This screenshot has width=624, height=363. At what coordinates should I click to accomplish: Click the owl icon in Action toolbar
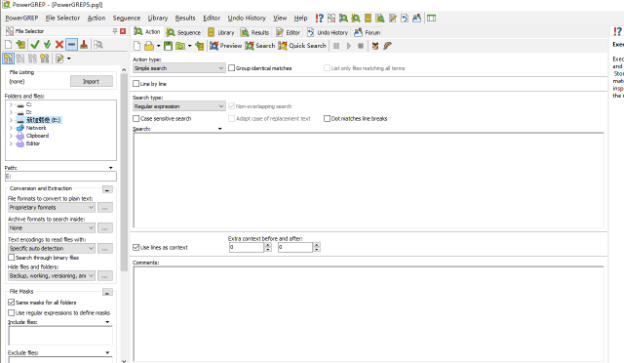pyautogui.click(x=375, y=46)
